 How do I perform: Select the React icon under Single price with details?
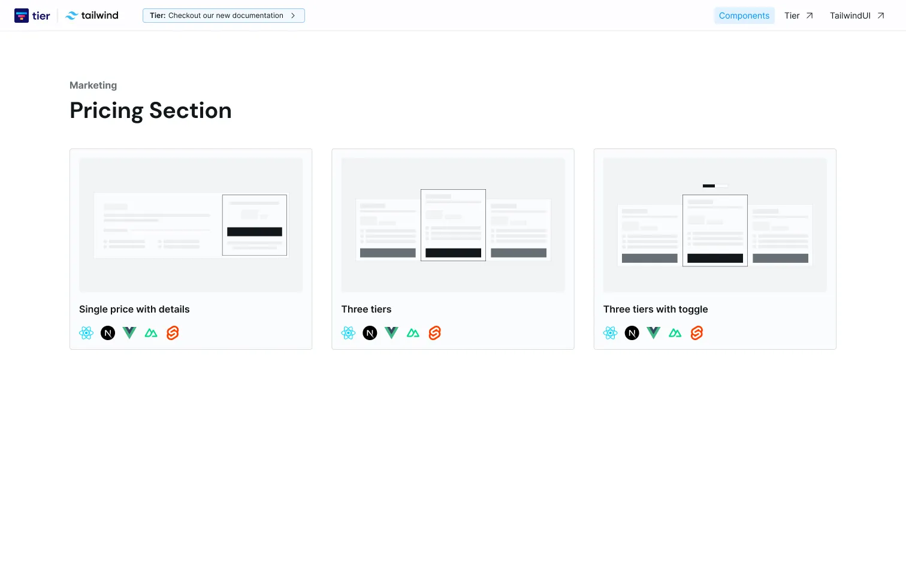click(x=86, y=333)
